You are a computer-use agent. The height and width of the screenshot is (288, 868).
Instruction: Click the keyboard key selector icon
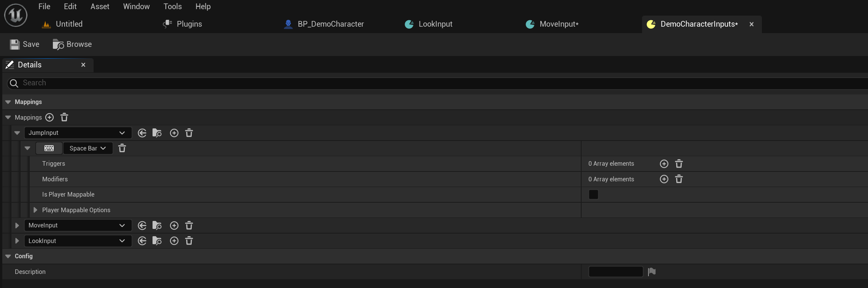coord(49,148)
